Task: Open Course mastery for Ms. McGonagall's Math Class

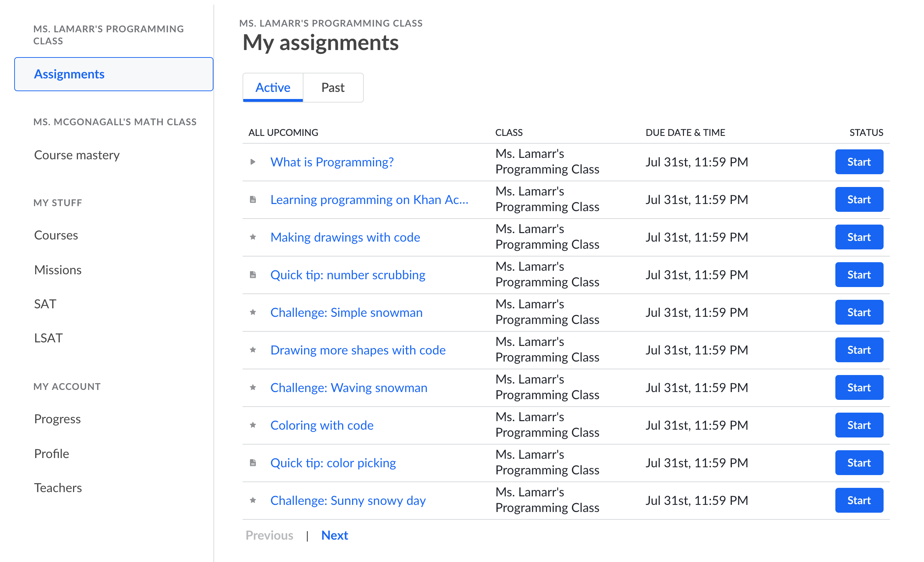Action: (77, 155)
